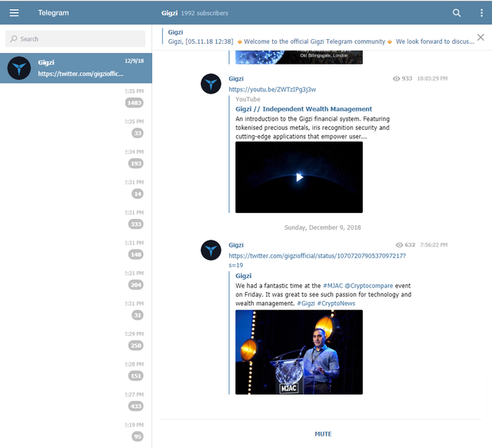
Task: Click the 10:03:29 PM timestamp
Action: click(x=432, y=78)
